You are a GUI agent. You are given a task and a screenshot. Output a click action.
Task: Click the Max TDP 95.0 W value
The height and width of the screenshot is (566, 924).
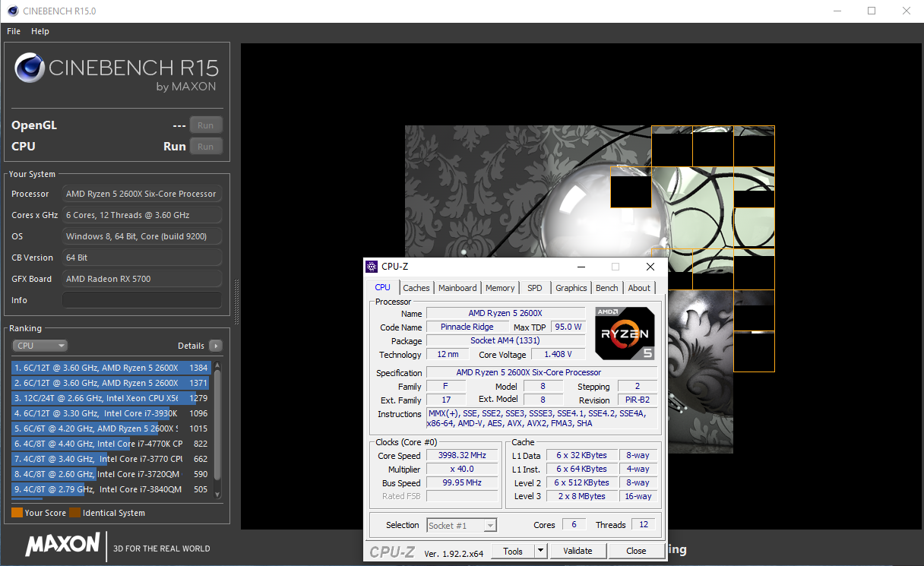click(x=568, y=327)
